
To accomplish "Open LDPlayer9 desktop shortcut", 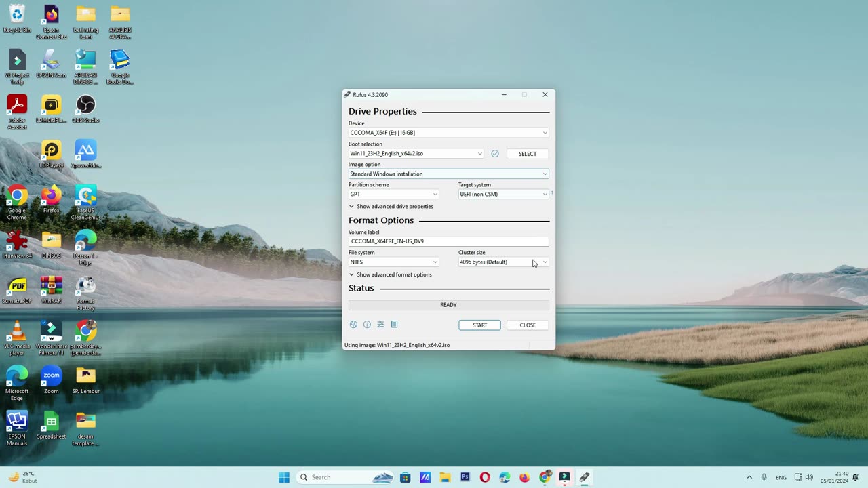I will [51, 155].
